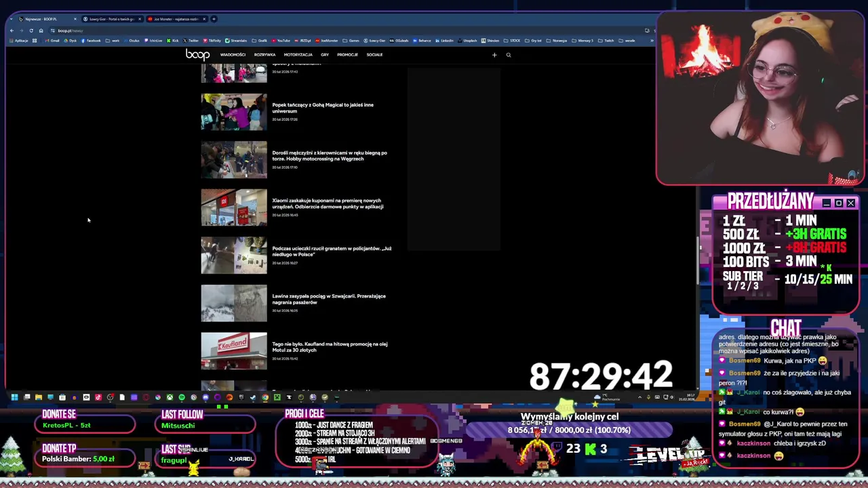The image size is (868, 488).
Task: Open article about Hobby motocrossing na Węgrzech
Action: [x=330, y=156]
